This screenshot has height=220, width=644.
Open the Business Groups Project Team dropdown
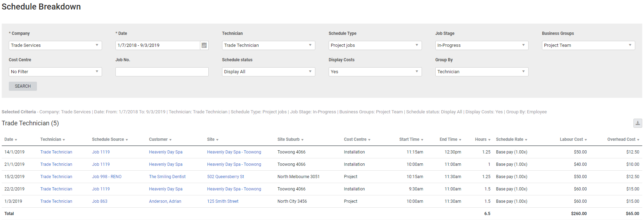[588, 45]
